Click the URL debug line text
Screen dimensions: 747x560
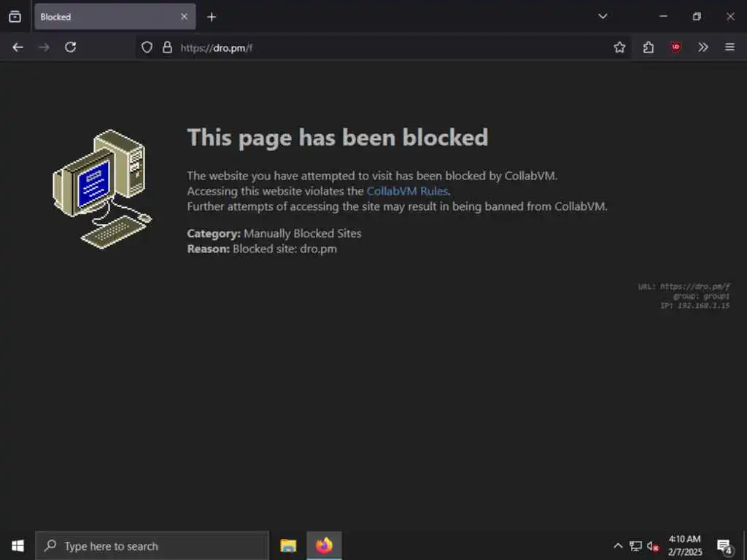coord(684,287)
